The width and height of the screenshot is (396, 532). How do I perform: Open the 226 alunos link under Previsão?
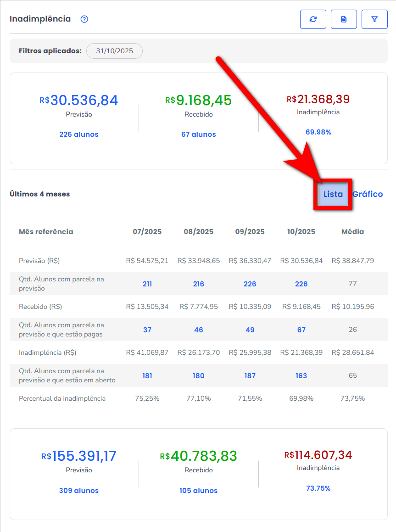click(x=78, y=134)
